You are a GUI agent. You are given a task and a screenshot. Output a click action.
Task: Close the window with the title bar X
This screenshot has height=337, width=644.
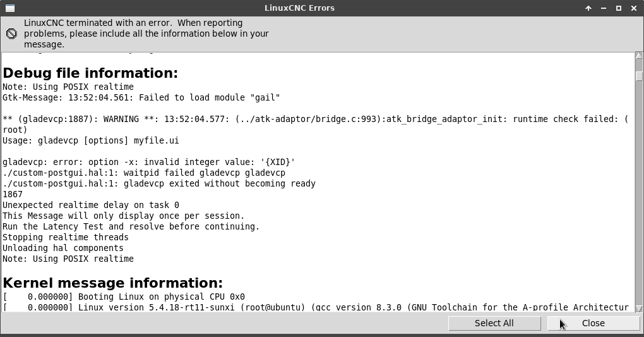(x=634, y=8)
